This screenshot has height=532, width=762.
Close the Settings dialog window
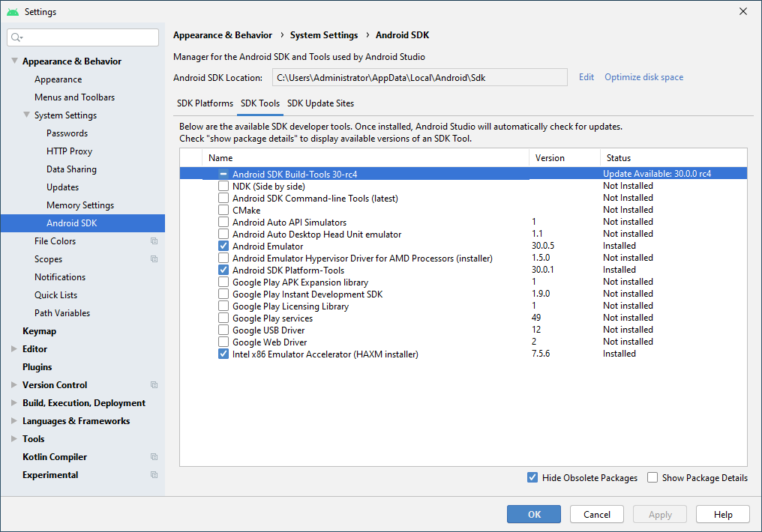pos(743,11)
